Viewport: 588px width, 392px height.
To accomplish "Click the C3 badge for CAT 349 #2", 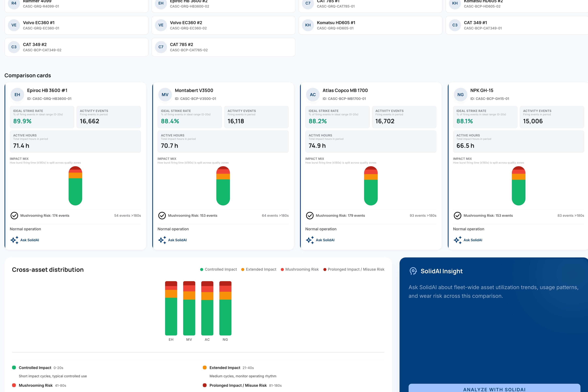I will pyautogui.click(x=14, y=47).
